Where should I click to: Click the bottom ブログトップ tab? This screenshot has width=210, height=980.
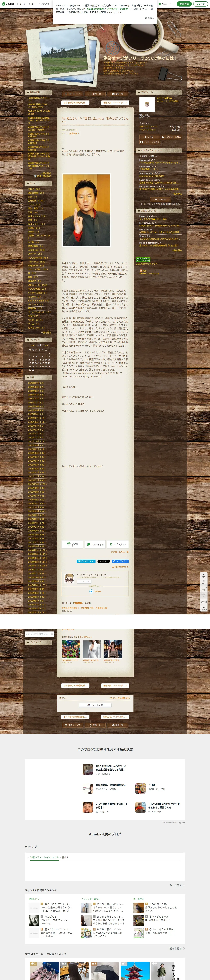tap(72, 725)
